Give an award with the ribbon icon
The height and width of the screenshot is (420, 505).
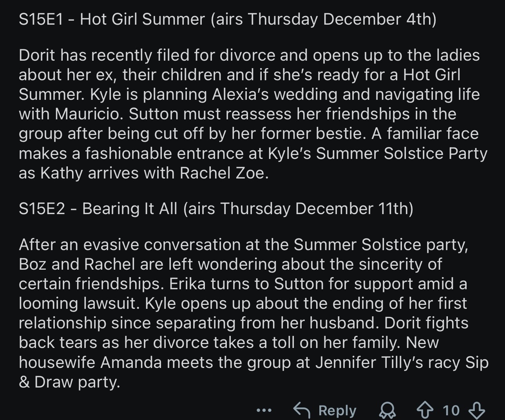tap(387, 410)
